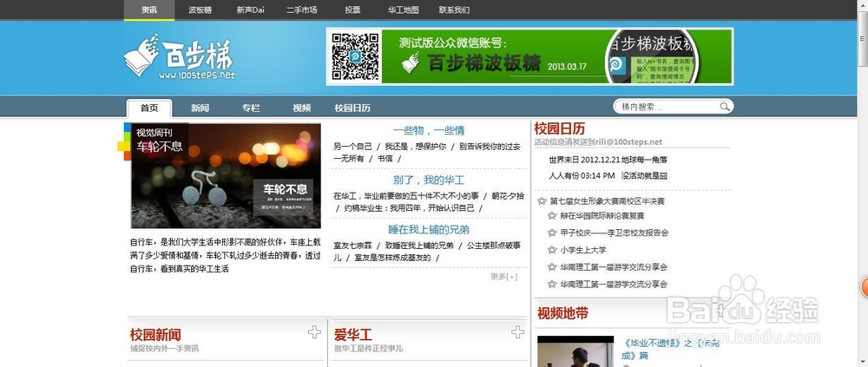Switch to the 视频 tab
Screen dimensions: 868x367
[302, 108]
